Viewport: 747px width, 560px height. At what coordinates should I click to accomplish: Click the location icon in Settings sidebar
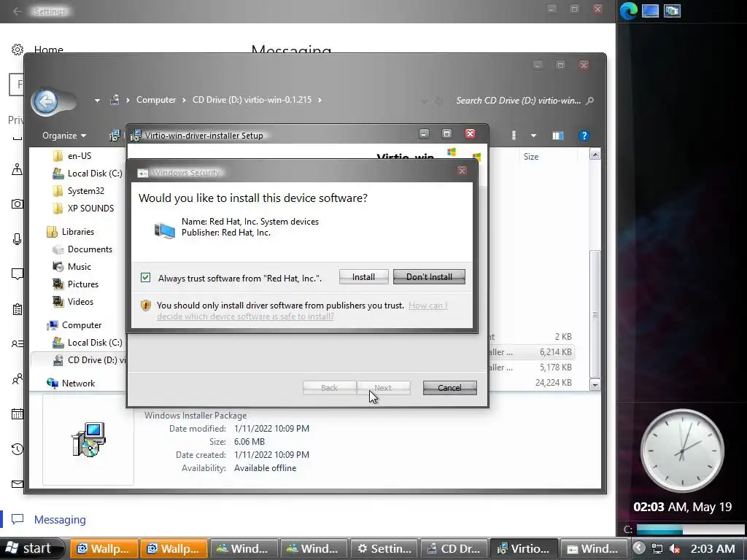pyautogui.click(x=18, y=169)
